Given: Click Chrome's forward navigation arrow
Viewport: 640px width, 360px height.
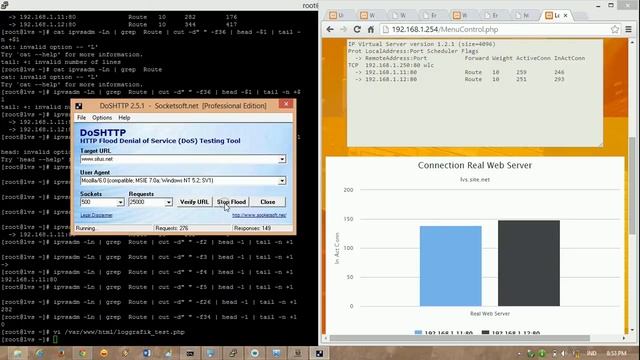Looking at the screenshot, I should tap(343, 29).
